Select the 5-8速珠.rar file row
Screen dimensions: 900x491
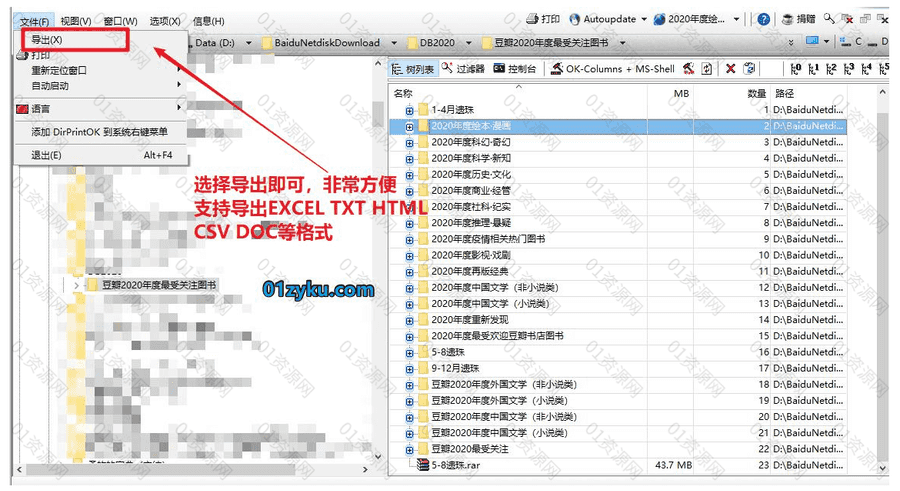point(618,465)
